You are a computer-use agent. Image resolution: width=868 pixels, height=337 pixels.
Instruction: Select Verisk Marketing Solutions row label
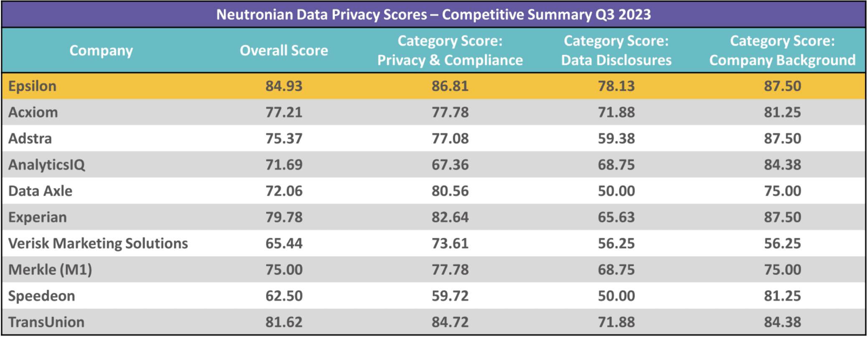[98, 243]
